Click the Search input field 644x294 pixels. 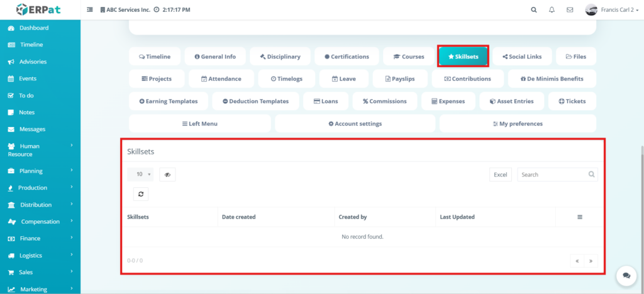(552, 175)
